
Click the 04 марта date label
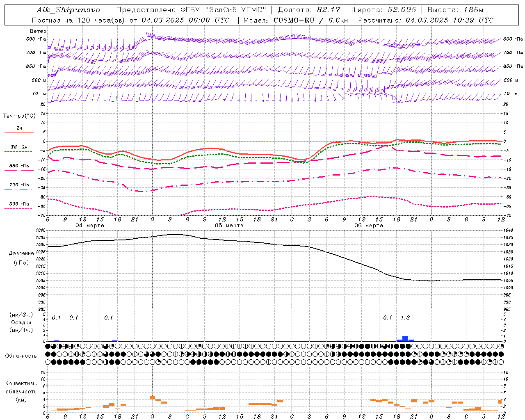90,226
